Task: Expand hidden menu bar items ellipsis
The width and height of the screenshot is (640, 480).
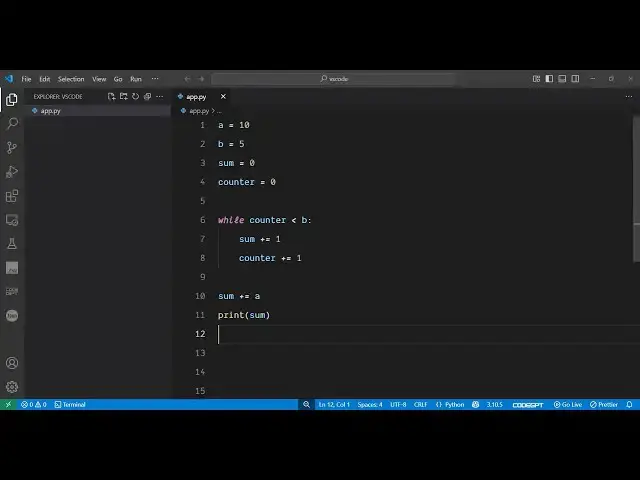Action: [155, 79]
